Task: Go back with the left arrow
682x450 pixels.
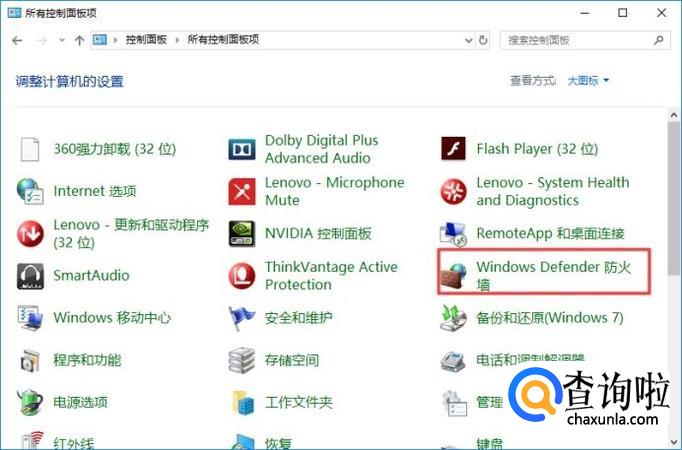Action: pos(17,40)
